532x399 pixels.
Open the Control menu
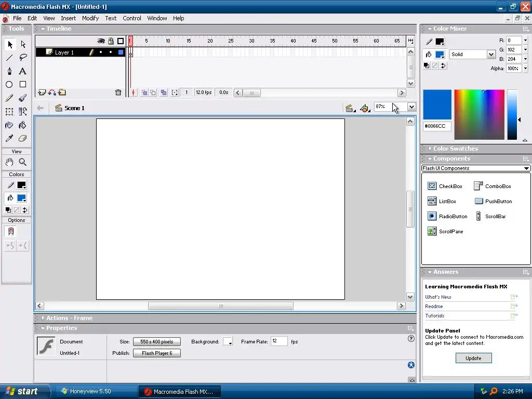click(132, 18)
